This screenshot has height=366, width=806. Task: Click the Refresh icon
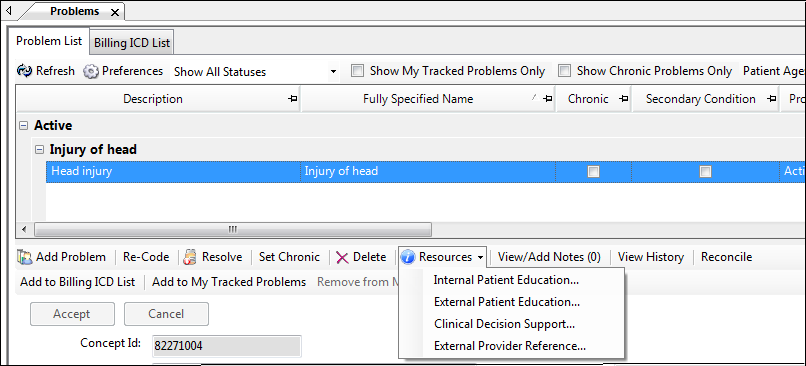(24, 71)
